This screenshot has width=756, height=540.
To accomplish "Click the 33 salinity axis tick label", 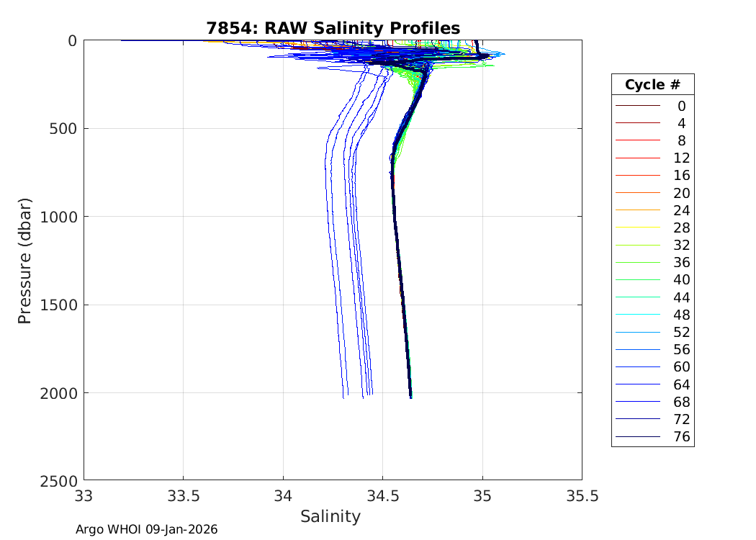I will [84, 495].
